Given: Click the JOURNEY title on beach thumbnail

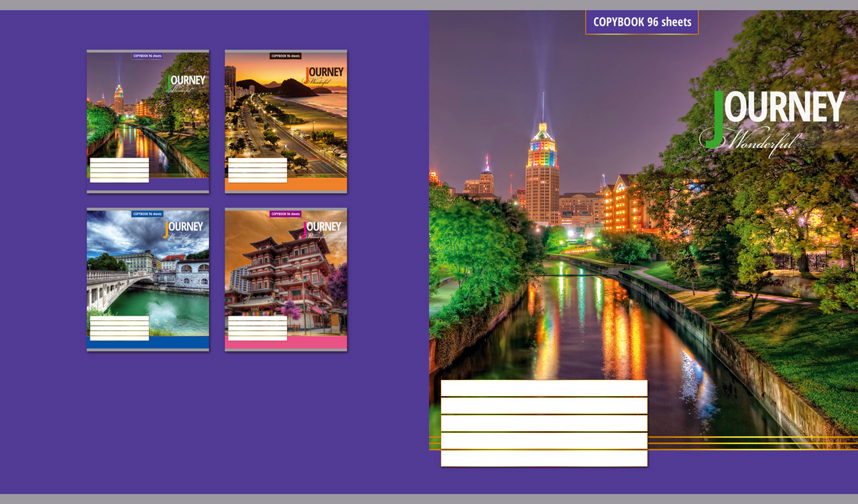Looking at the screenshot, I should click(326, 72).
